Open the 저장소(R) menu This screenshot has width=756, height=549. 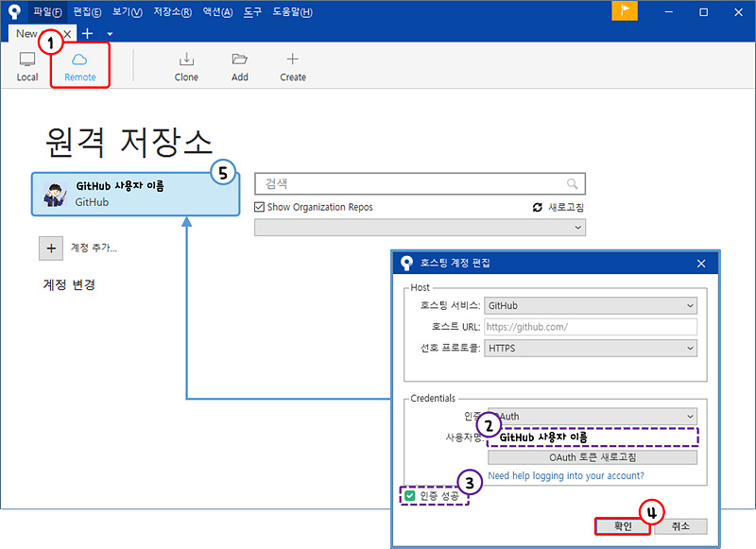tap(172, 12)
